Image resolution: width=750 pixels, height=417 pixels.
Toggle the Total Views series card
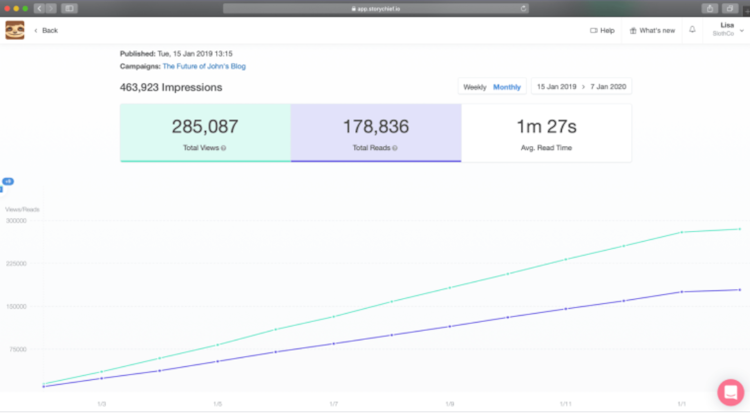tap(205, 133)
